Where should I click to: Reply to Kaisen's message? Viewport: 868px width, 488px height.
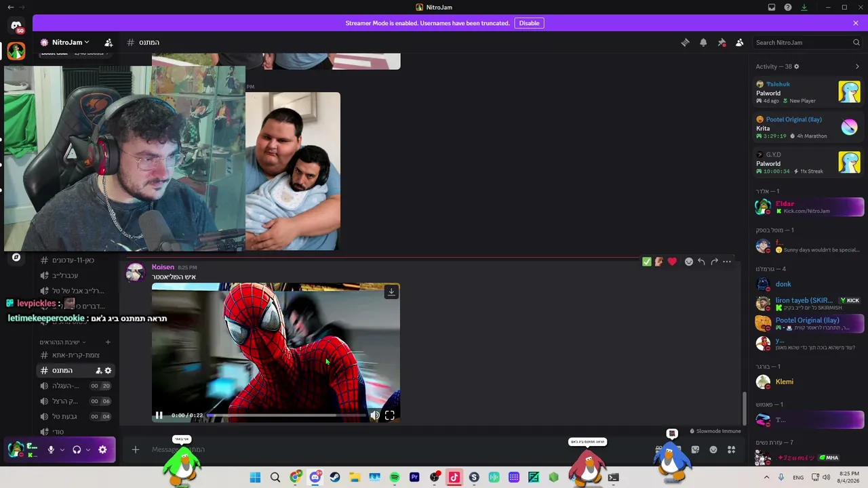pyautogui.click(x=702, y=262)
